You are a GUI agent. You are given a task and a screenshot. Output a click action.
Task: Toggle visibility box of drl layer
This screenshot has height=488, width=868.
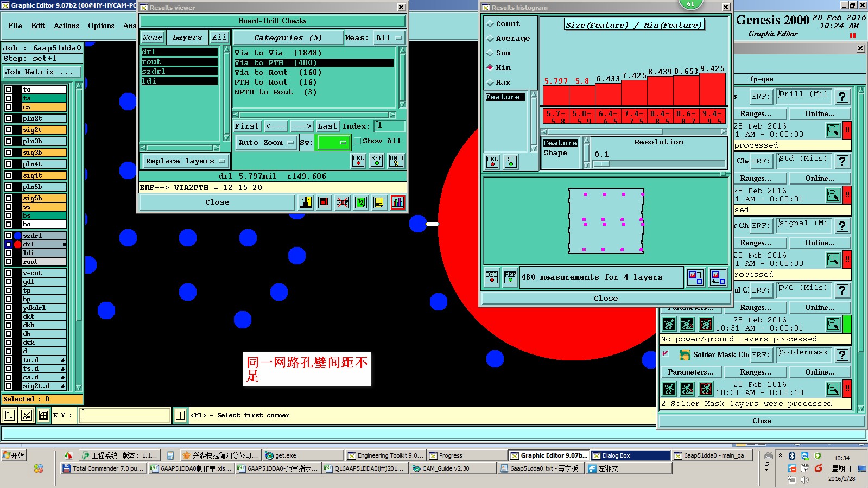(x=9, y=244)
